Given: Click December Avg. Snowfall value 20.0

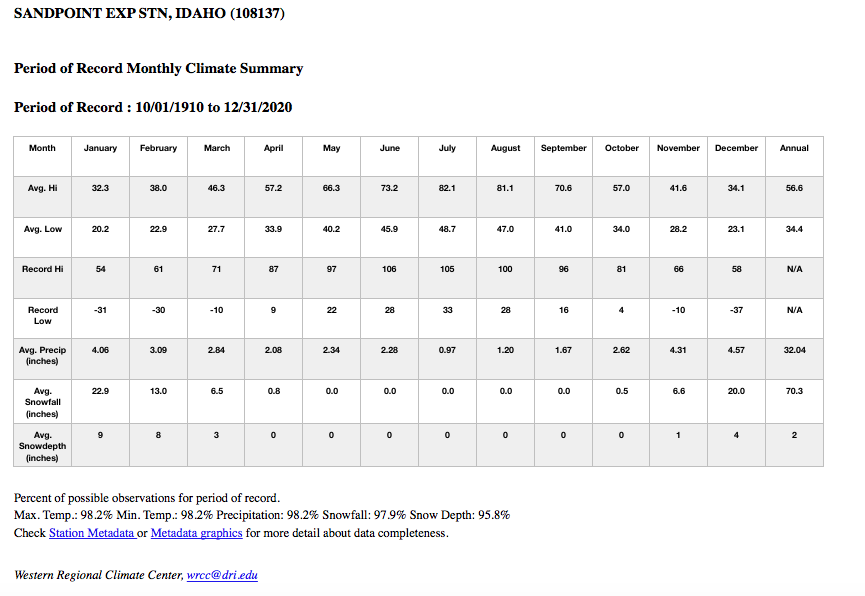Looking at the screenshot, I should [736, 391].
